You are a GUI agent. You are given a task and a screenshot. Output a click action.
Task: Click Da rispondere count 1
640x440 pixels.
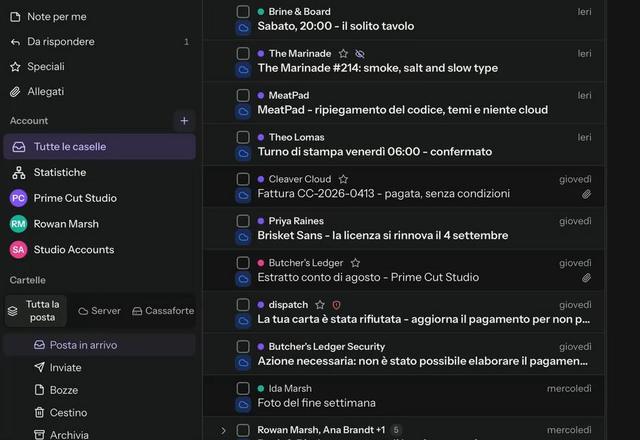click(x=187, y=42)
